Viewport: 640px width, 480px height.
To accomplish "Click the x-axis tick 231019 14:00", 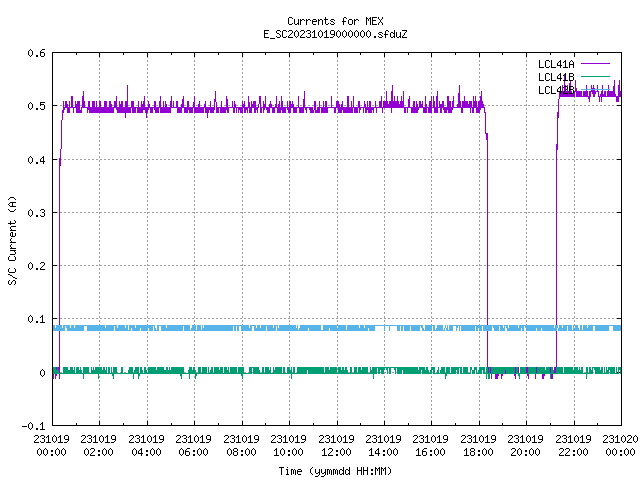I will pos(383,446).
